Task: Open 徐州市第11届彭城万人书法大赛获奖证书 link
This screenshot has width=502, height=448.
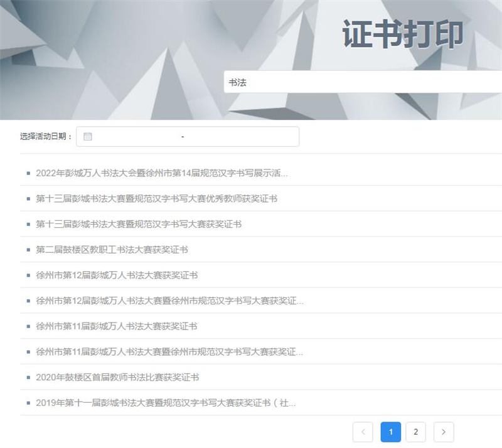Action: pos(117,326)
